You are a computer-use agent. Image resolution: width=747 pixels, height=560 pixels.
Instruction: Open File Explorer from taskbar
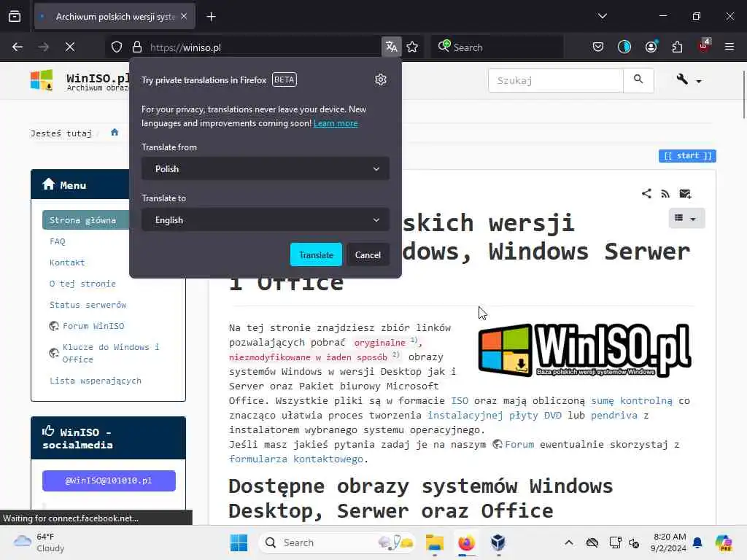(435, 542)
